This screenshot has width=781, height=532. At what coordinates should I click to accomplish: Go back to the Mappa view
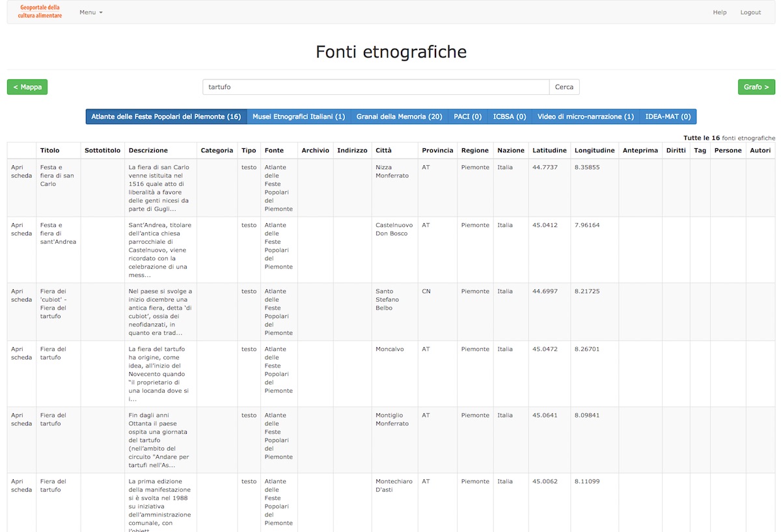[x=27, y=87]
